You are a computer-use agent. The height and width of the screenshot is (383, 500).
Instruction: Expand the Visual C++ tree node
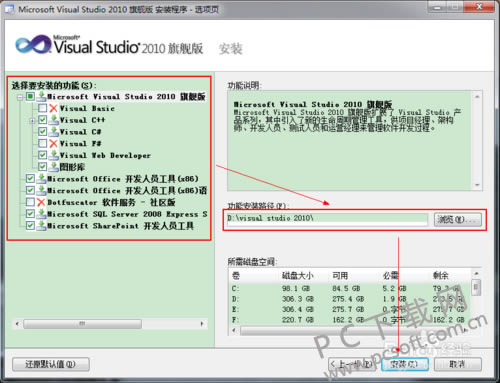pyautogui.click(x=32, y=121)
